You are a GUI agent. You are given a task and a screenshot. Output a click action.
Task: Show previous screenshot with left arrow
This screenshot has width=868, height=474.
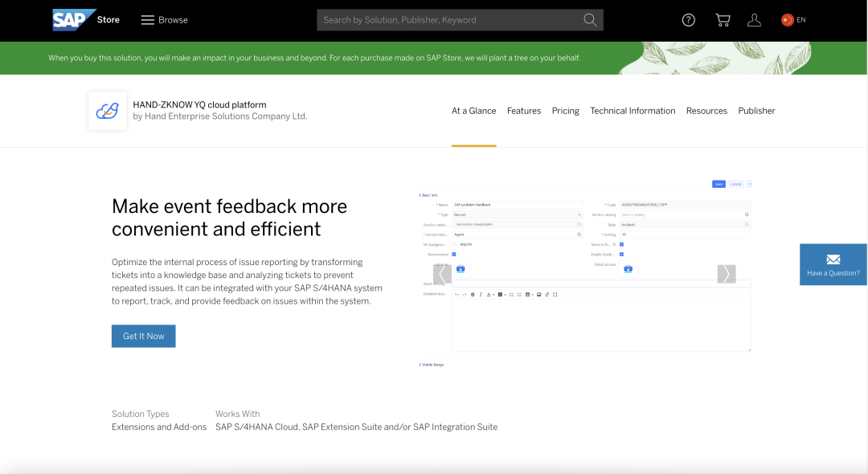point(442,274)
